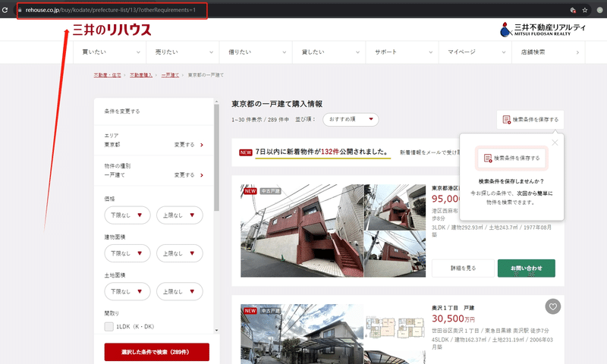The image size is (607, 364).
Task: Open the 買いたい navigation menu
Action: click(x=109, y=52)
